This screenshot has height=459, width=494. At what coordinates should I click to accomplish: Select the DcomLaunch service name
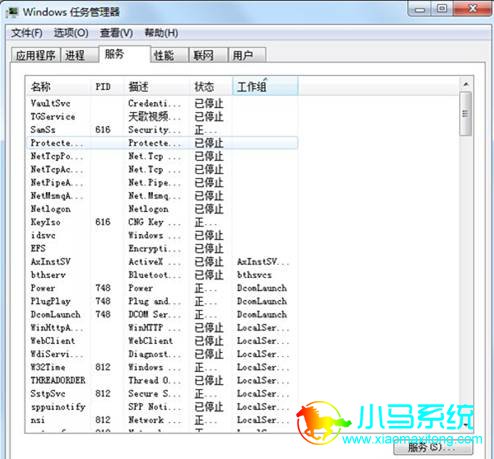click(x=55, y=314)
